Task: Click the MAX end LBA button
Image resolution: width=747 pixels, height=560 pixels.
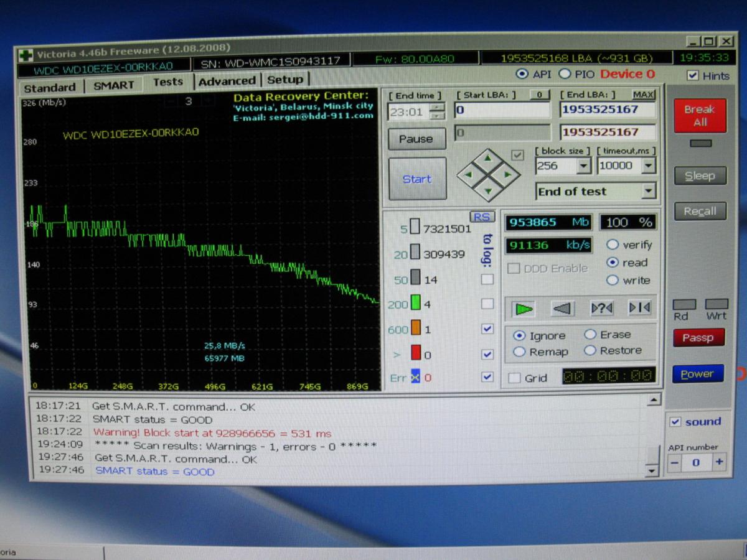Action: 644,95
